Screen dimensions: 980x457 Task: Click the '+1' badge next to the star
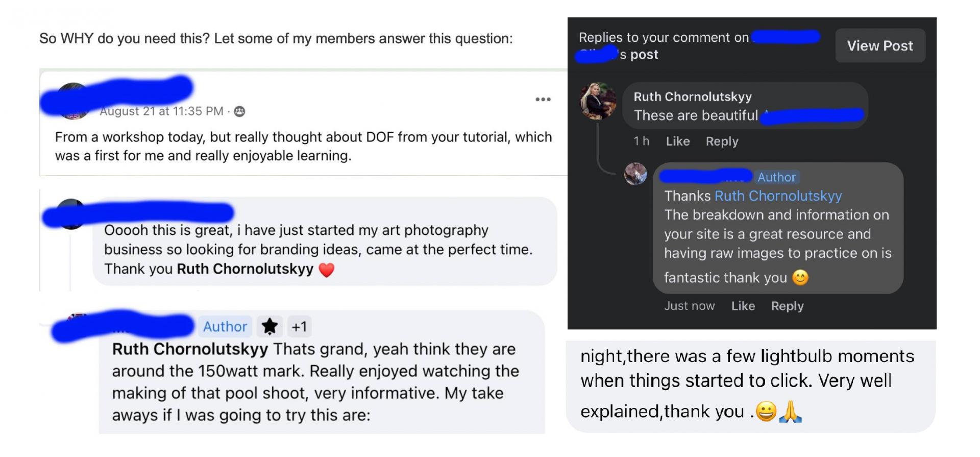pyautogui.click(x=299, y=326)
